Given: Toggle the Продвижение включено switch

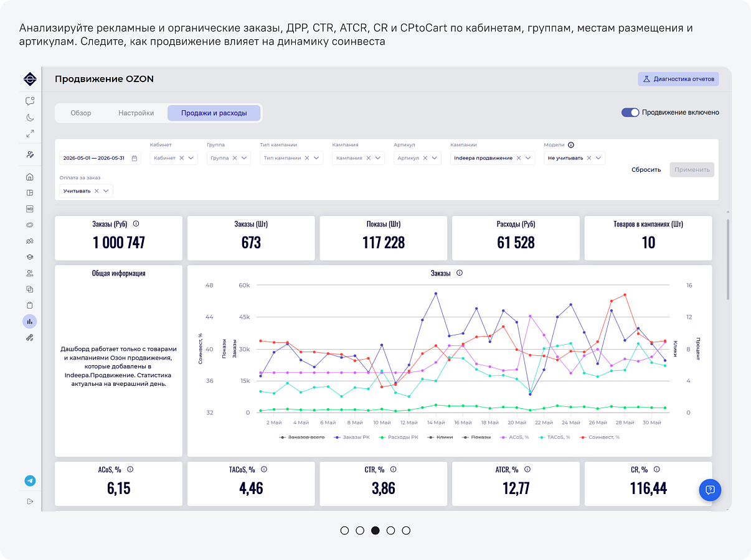Looking at the screenshot, I should click(x=630, y=113).
